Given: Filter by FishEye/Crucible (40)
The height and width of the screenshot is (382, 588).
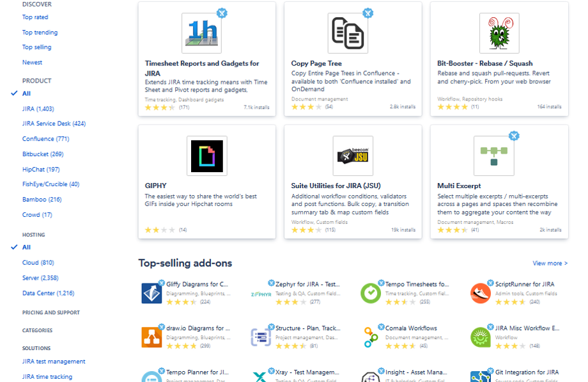Looking at the screenshot, I should point(51,184).
